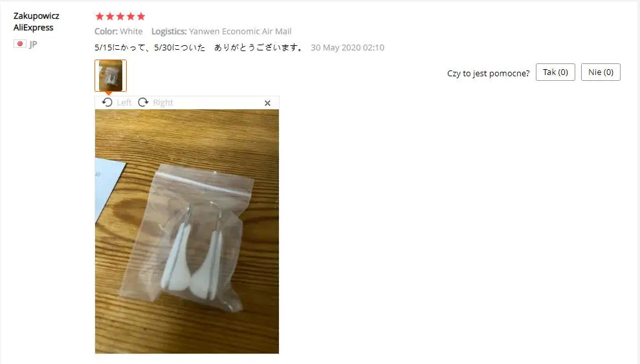Screen dimensions: 640x364
Task: Click the Japan flag icon
Action: pos(19,44)
